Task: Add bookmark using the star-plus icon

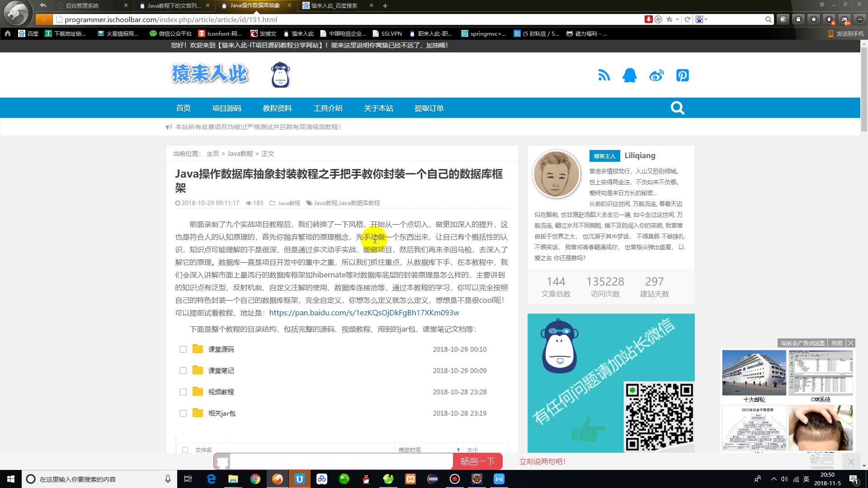Action: (x=669, y=19)
